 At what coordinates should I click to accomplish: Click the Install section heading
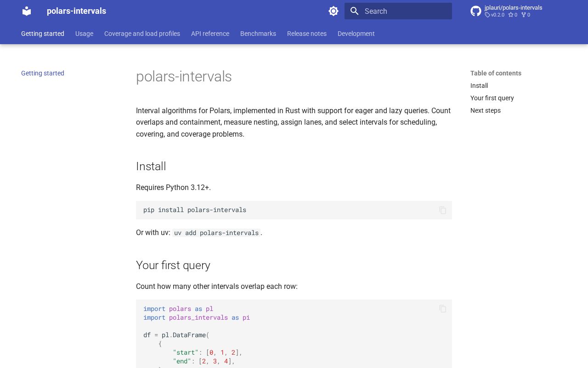(151, 166)
